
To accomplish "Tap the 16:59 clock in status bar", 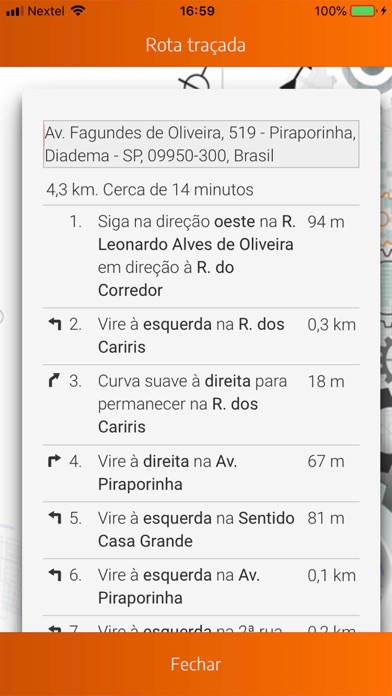I will (x=197, y=11).
